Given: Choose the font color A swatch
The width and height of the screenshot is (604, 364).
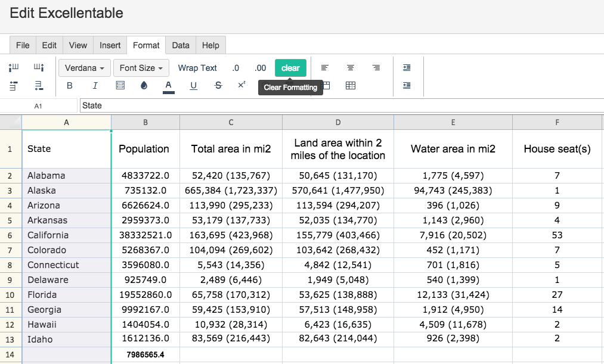Looking at the screenshot, I should coord(169,86).
